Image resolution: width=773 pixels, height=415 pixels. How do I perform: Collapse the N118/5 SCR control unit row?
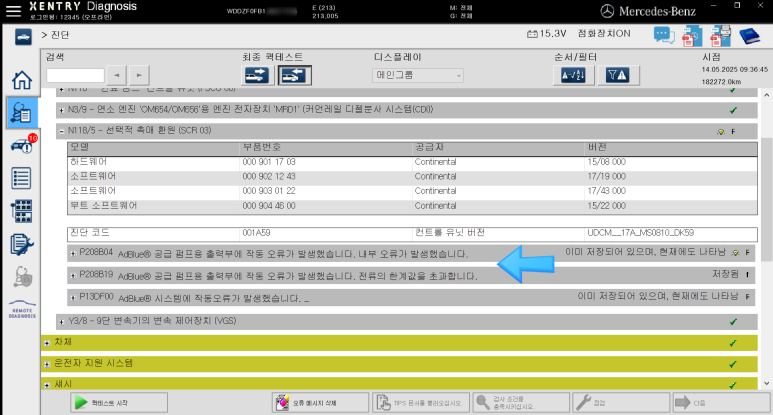pyautogui.click(x=61, y=131)
